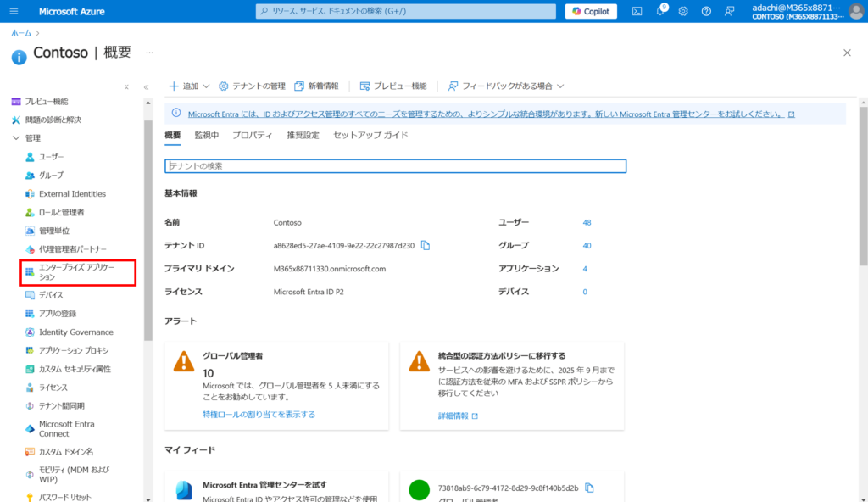Viewport: 868px width, 502px height.
Task: Click the カスタム セキュリティ属性 sidebar icon
Action: click(x=30, y=369)
